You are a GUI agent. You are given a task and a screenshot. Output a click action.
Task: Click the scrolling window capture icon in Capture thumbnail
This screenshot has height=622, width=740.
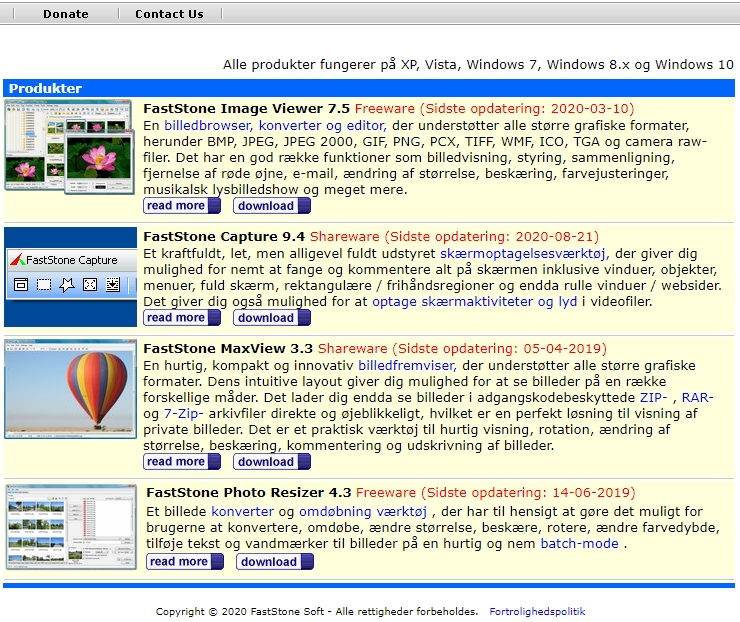[x=113, y=285]
